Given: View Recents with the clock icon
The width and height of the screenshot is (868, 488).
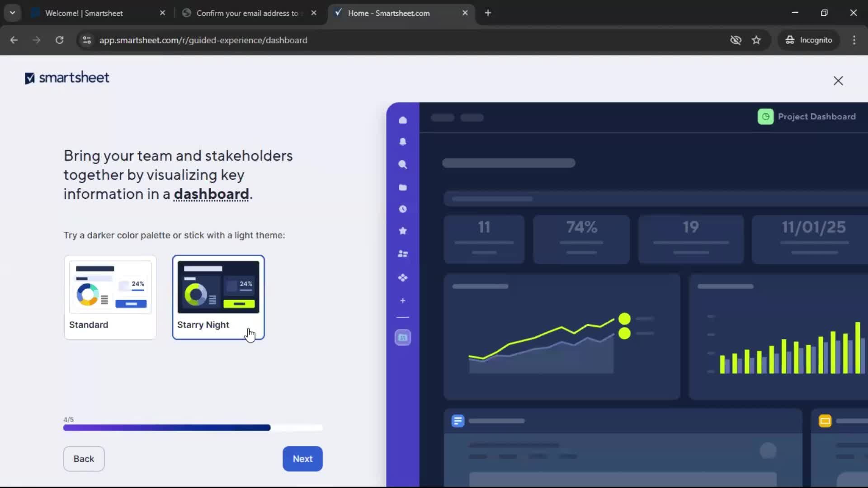Looking at the screenshot, I should [x=403, y=209].
